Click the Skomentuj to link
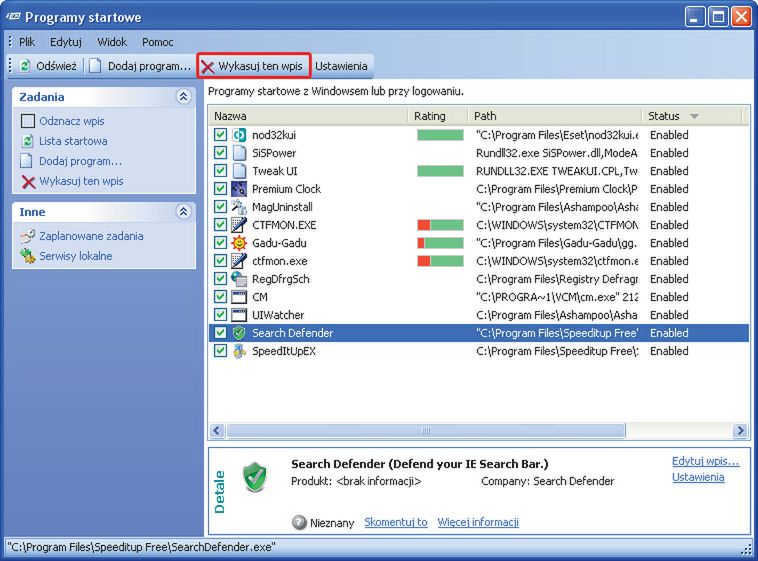This screenshot has height=561, width=758. coord(396,522)
